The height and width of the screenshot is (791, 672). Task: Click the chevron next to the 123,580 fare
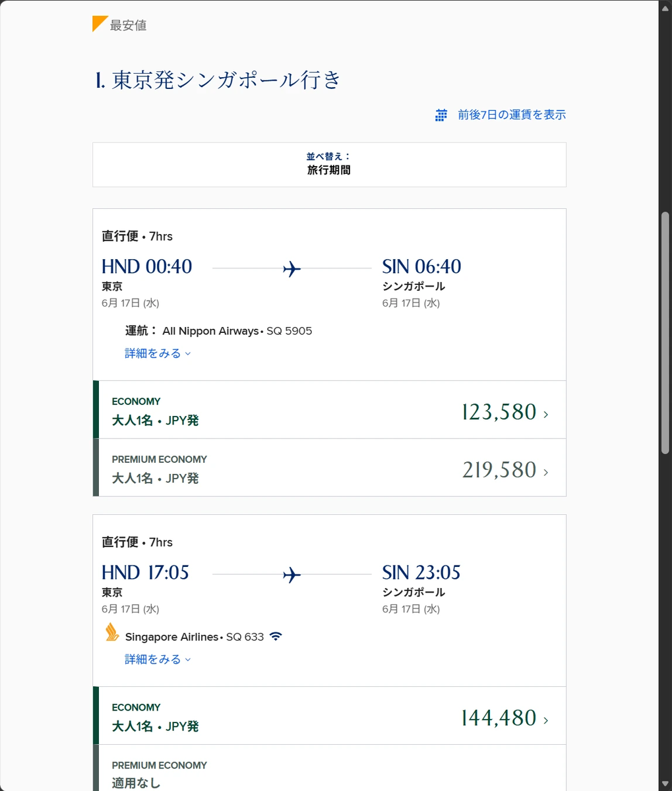545,414
